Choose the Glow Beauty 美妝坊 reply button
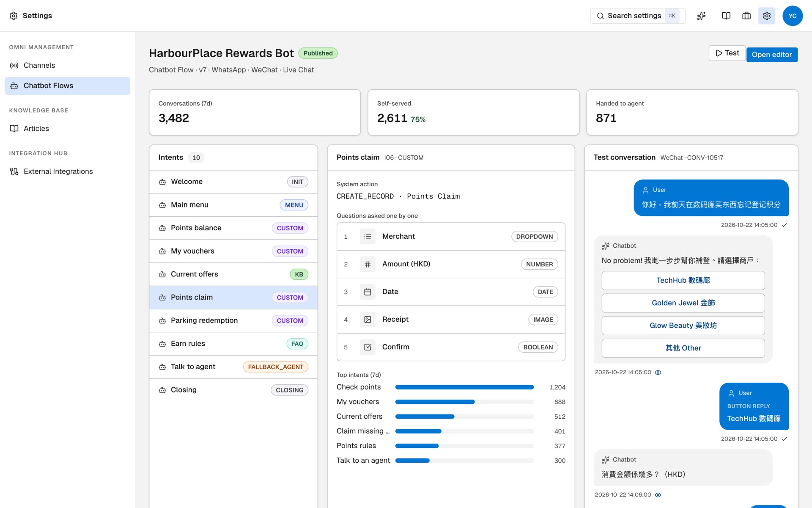The height and width of the screenshot is (508, 812). [683, 326]
